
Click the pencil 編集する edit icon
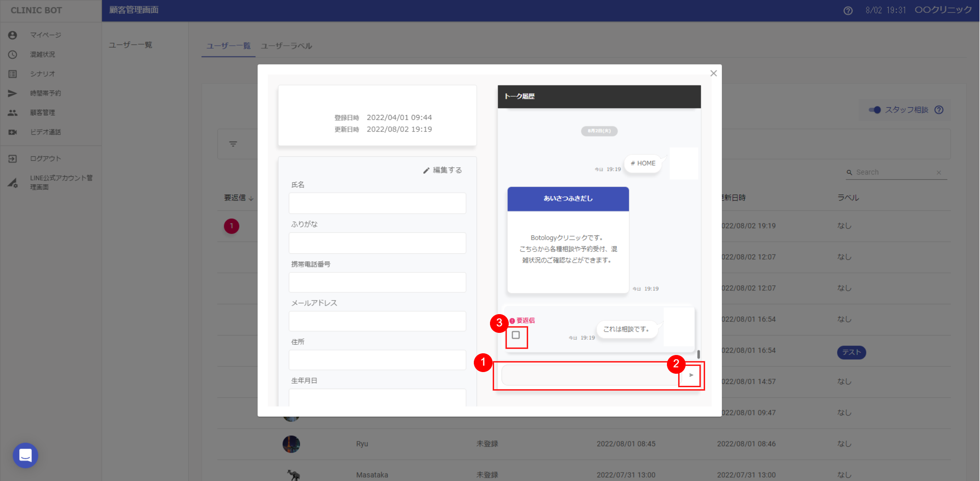(x=426, y=170)
